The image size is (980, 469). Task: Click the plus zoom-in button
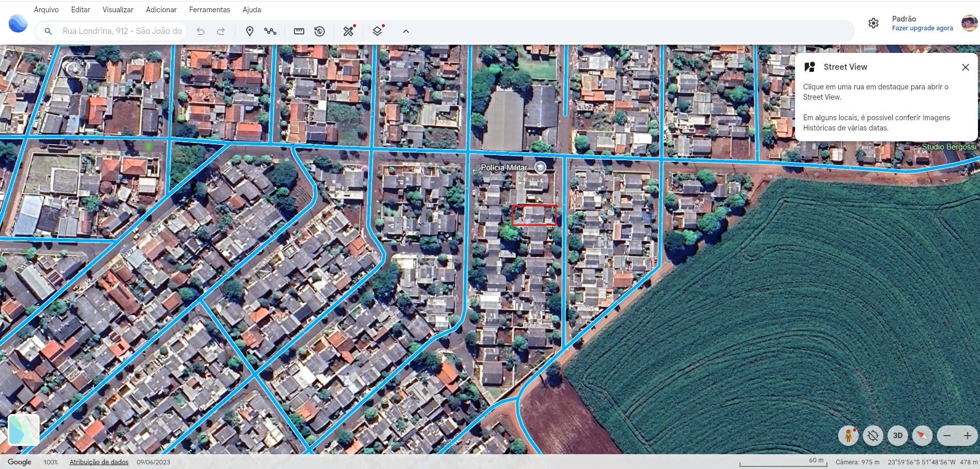[967, 436]
